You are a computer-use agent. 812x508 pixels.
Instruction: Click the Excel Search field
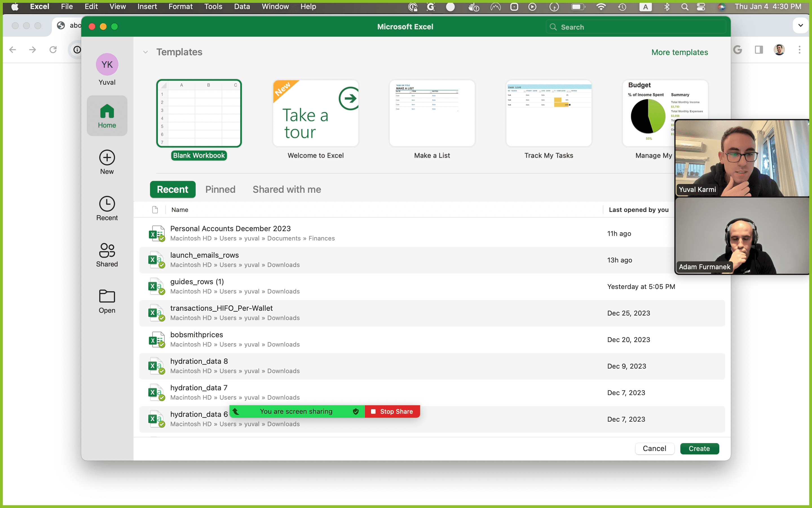coord(636,27)
